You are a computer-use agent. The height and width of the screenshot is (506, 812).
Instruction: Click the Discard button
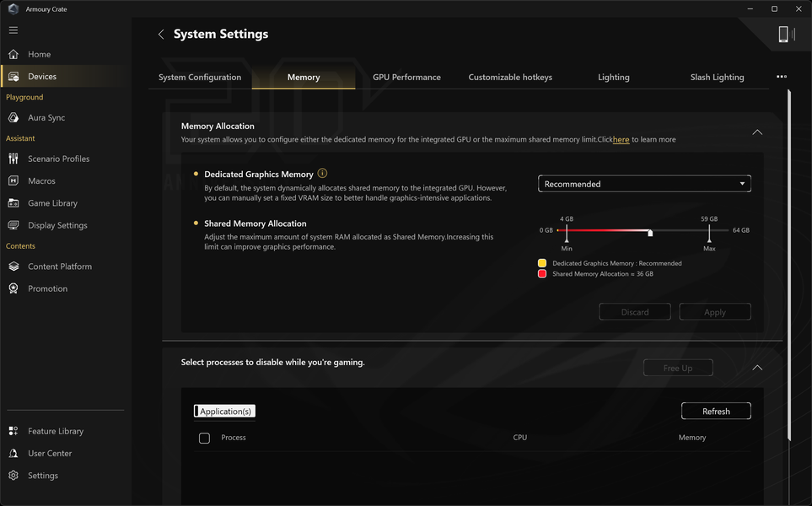pyautogui.click(x=635, y=312)
